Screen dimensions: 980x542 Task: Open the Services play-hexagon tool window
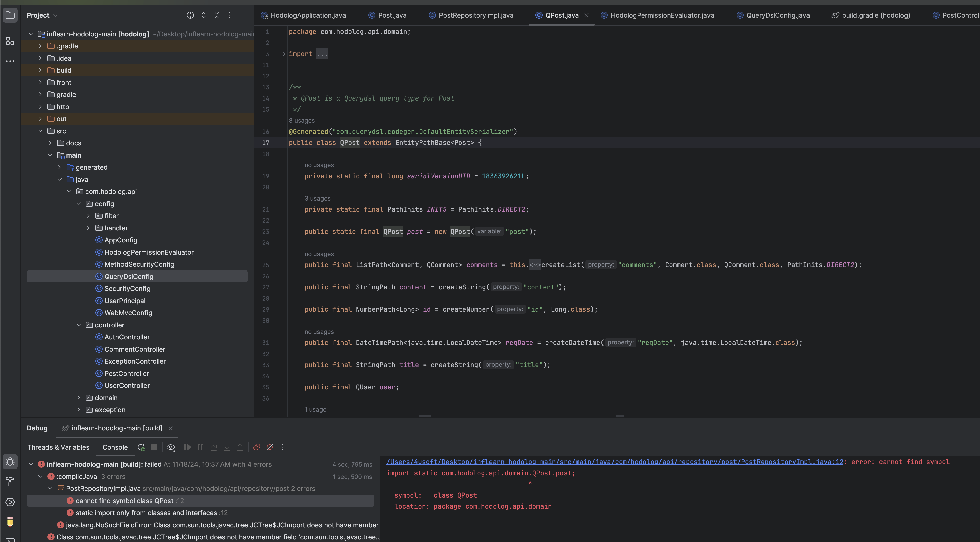[x=10, y=502]
